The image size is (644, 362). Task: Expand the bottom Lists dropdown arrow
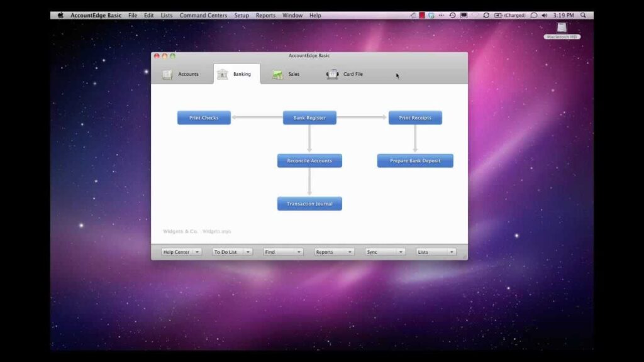452,252
